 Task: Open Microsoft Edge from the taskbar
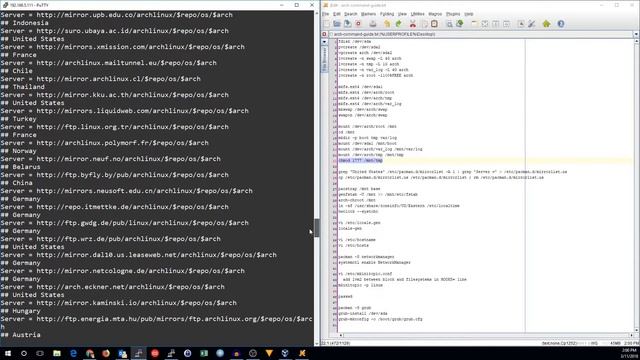[x=73, y=353]
